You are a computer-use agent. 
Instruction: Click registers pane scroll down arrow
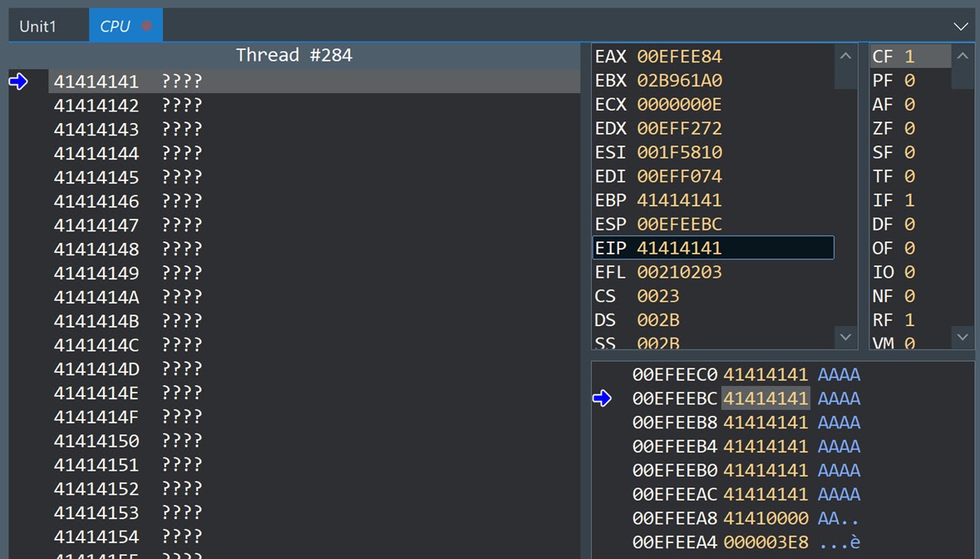coord(845,337)
